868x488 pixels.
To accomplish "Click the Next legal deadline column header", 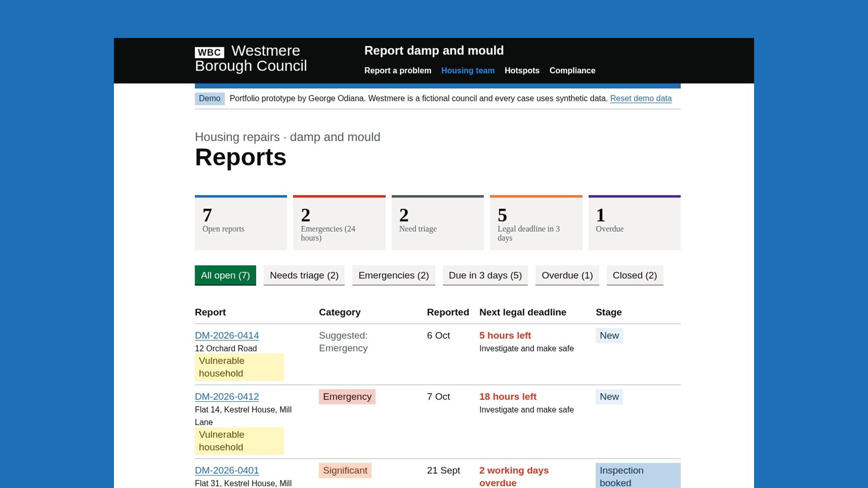I will pos(523,312).
